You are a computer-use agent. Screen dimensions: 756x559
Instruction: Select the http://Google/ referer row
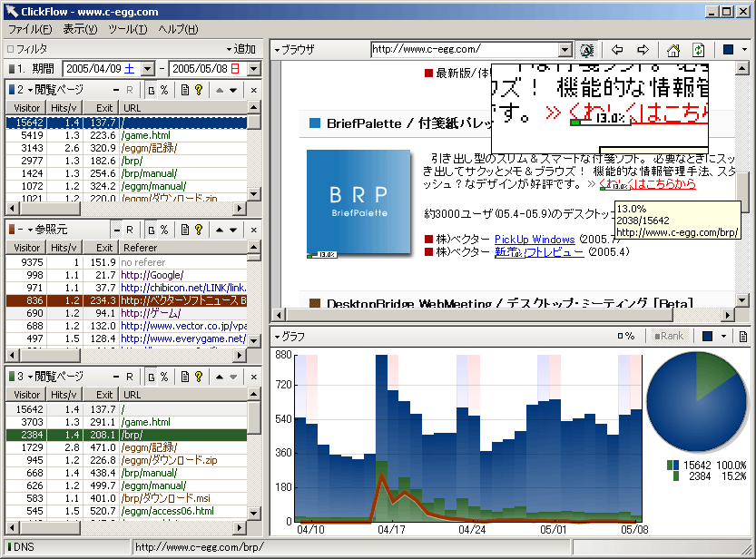pyautogui.click(x=126, y=275)
